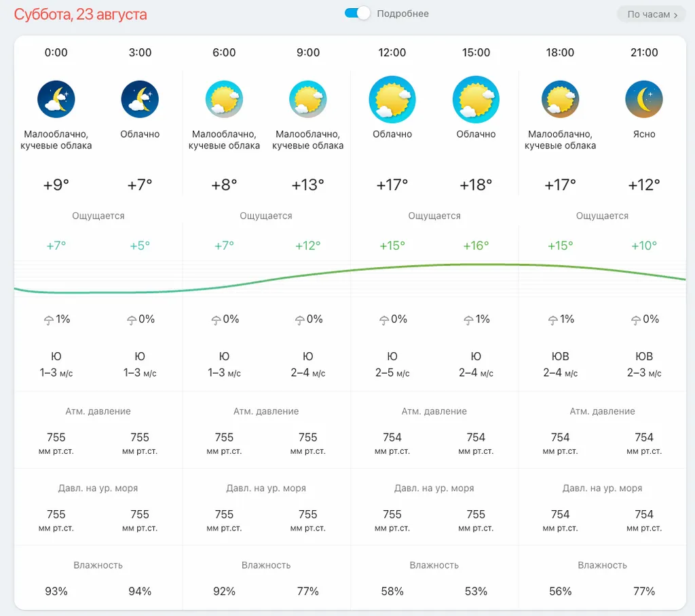The width and height of the screenshot is (695, 616).
Task: Click the 18:00 evening sun cloud icon
Action: [560, 100]
